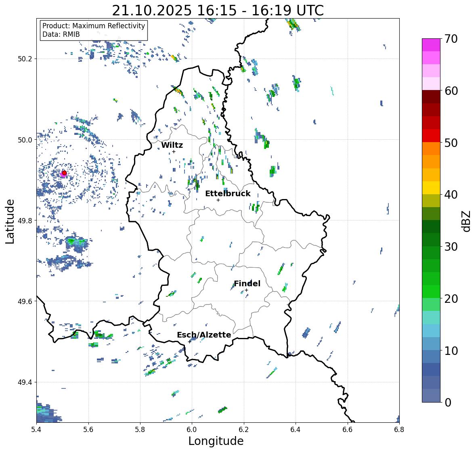Screen dimensions: 476x451
Task: Click the longitude tick label 6.2
Action: click(x=244, y=429)
